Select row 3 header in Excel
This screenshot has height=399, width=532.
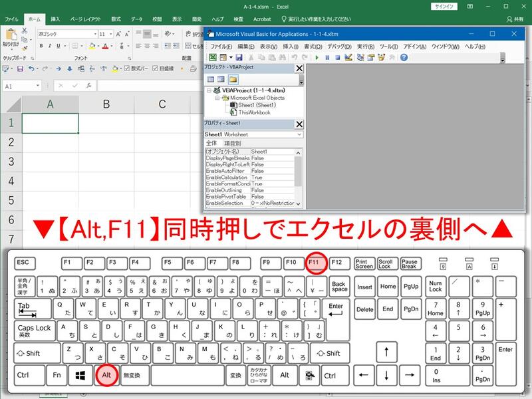tap(11, 161)
